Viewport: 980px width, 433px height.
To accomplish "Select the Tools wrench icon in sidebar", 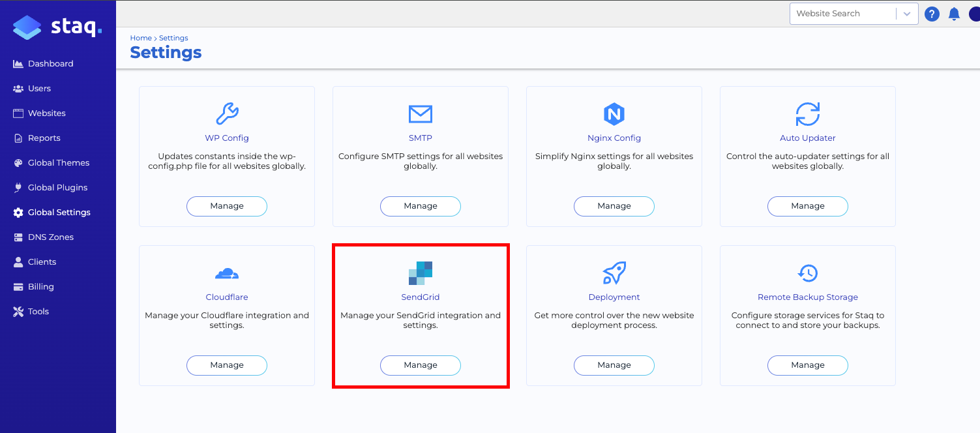I will click(x=18, y=311).
